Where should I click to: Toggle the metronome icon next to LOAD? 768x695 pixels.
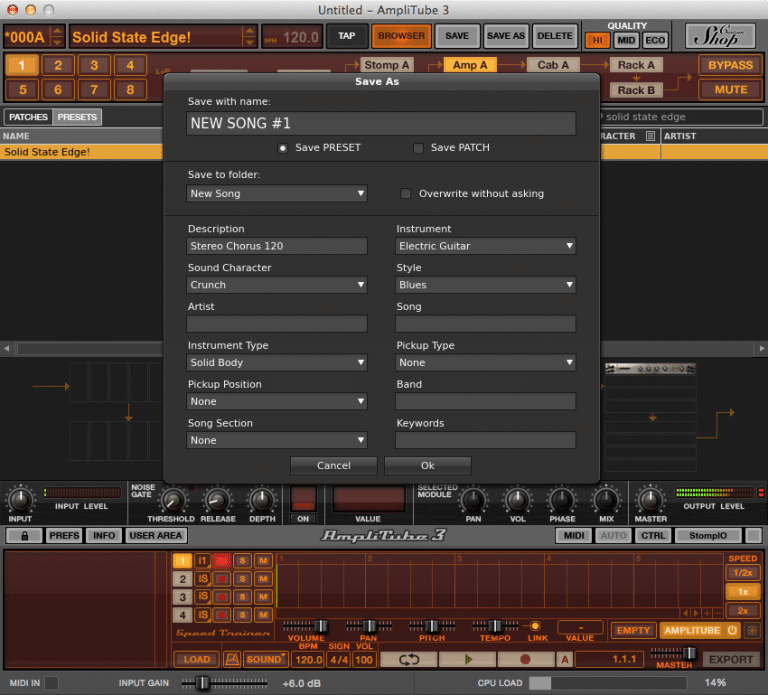tap(232, 659)
